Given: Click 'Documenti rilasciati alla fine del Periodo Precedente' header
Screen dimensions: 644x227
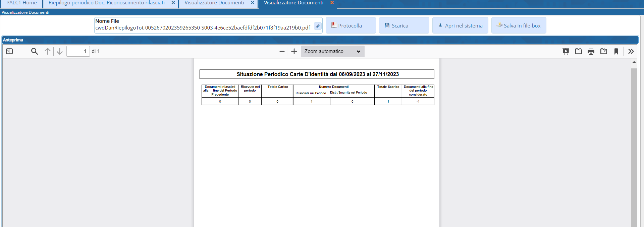Looking at the screenshot, I should (x=220, y=91).
